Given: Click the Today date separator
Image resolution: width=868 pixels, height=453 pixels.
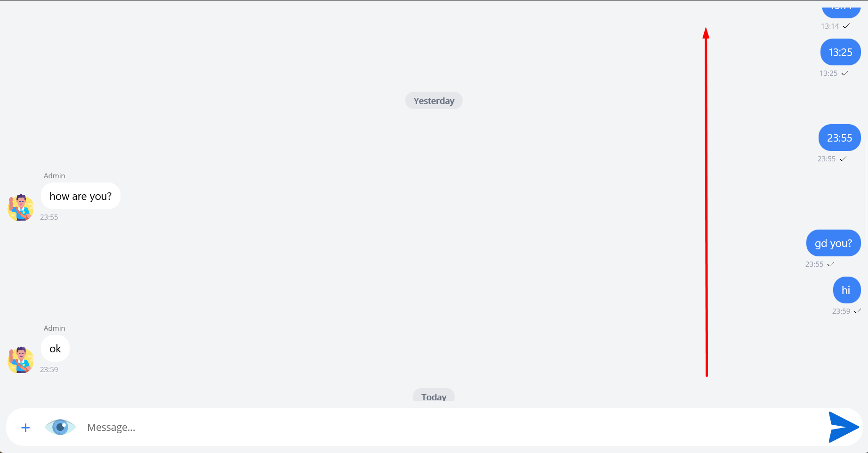Looking at the screenshot, I should pyautogui.click(x=434, y=395).
